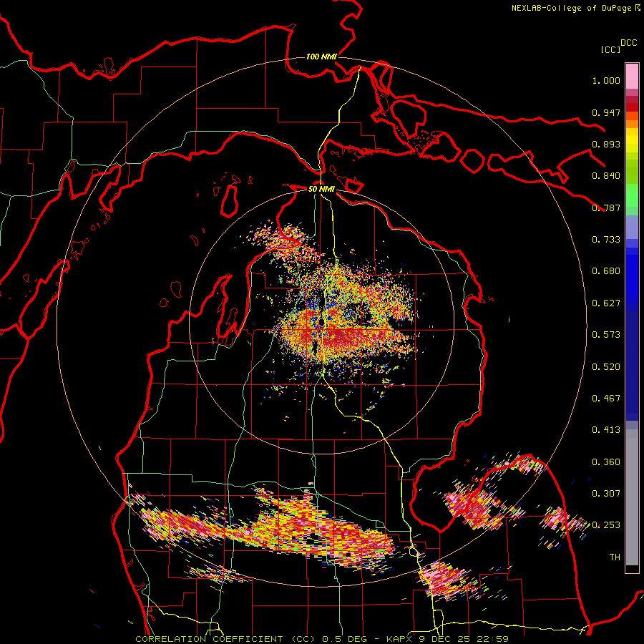Click the 50 NMI range ring label
The image size is (644, 644).
tap(321, 189)
